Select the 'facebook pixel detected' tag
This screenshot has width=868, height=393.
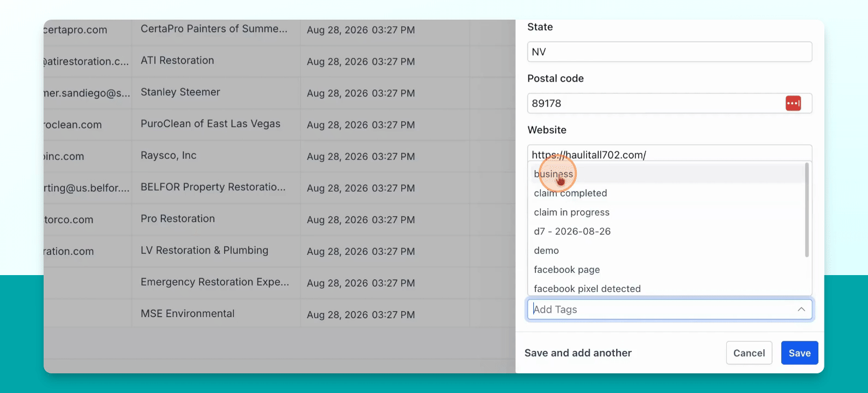click(667, 288)
